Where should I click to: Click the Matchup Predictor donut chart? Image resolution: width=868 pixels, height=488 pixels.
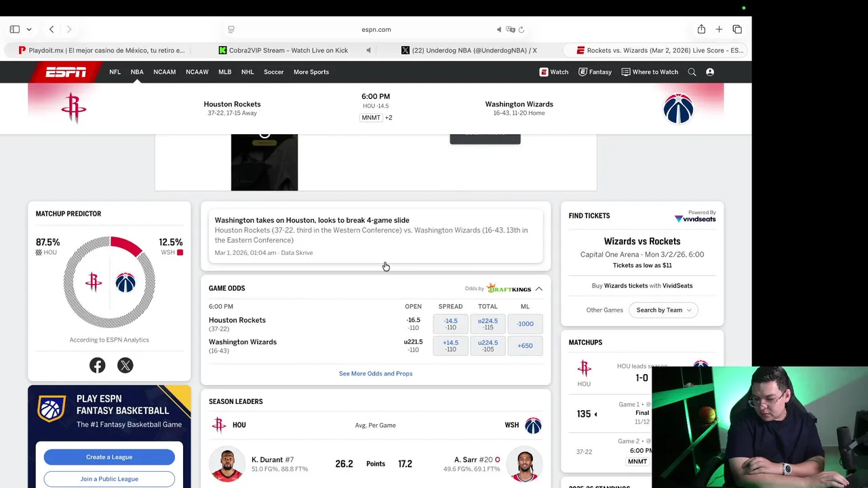click(109, 282)
